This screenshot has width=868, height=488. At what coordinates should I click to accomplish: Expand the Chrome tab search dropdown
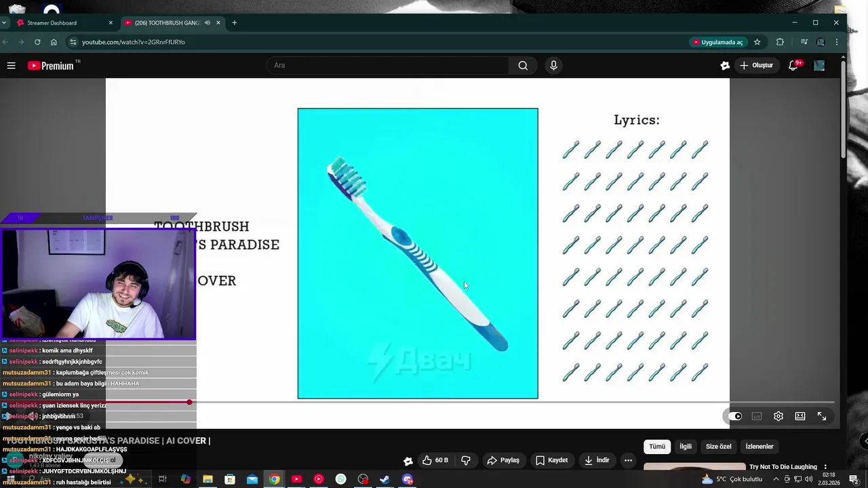[x=3, y=22]
